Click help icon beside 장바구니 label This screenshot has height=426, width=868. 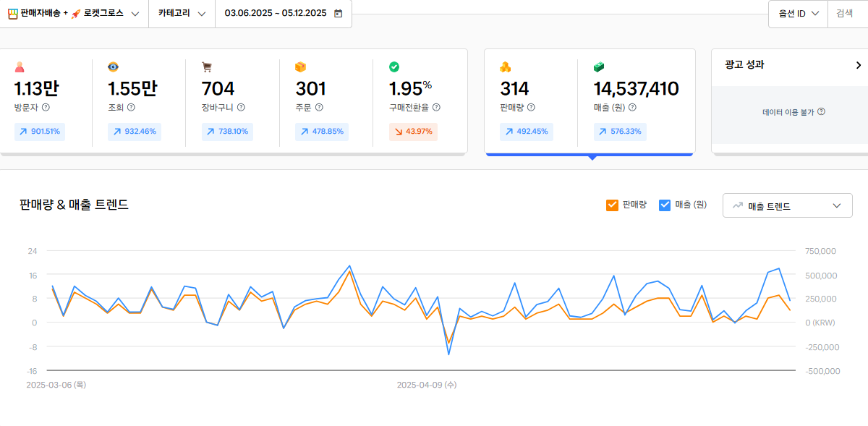tap(241, 108)
